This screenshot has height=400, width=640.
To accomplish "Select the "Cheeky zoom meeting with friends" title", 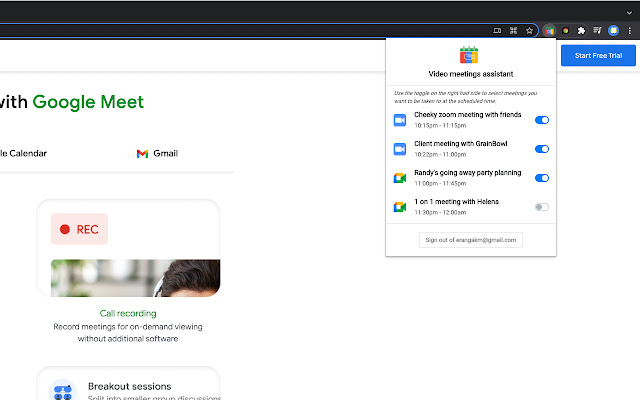I will click(468, 115).
